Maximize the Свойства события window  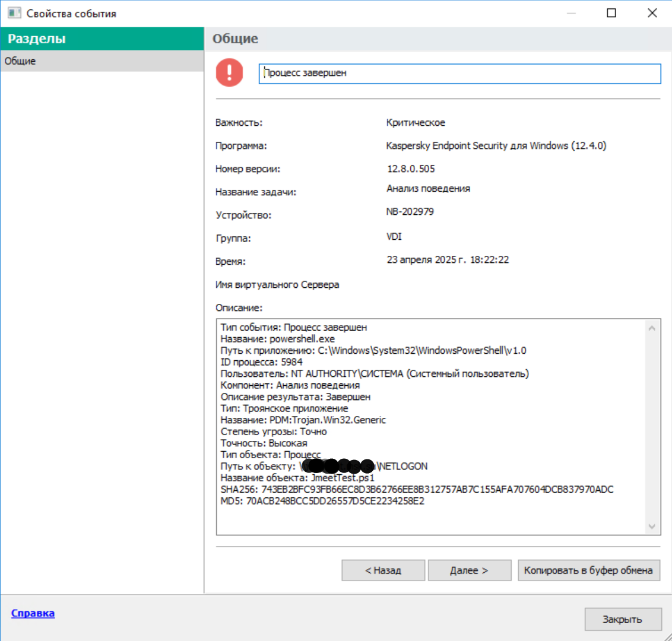coord(611,13)
